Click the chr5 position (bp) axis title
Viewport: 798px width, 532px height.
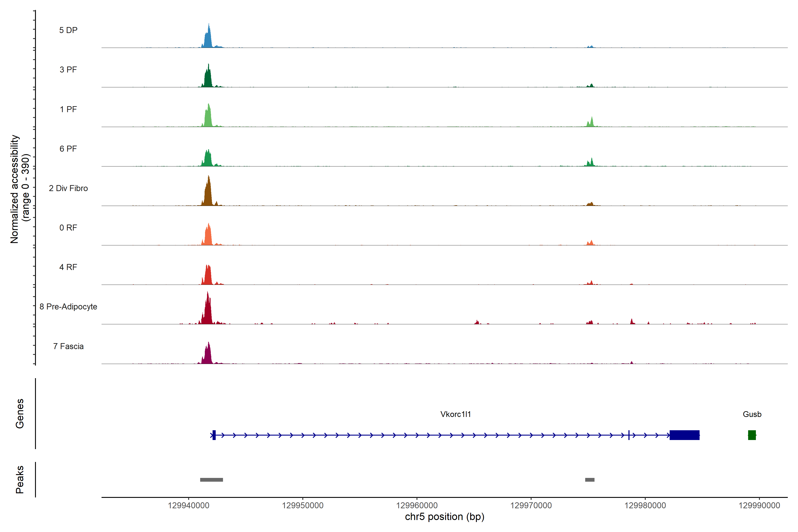click(444, 517)
